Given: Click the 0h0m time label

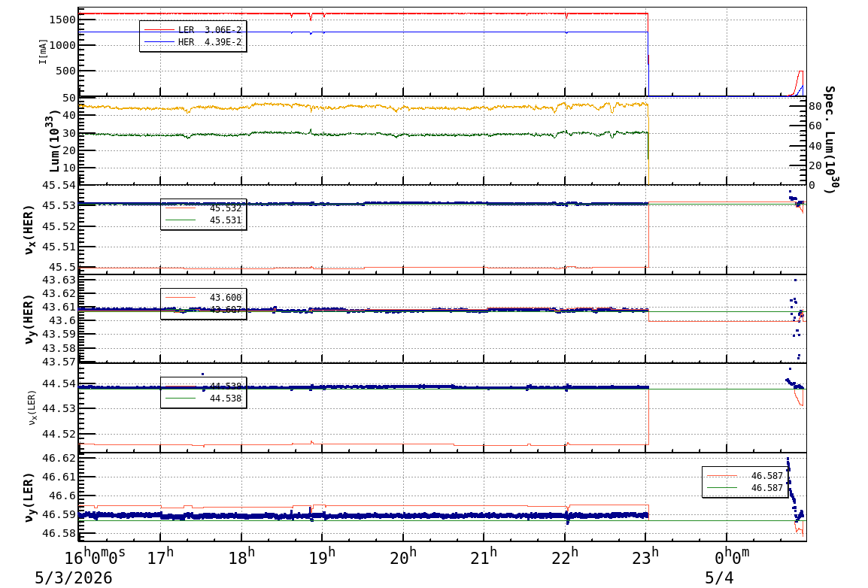Looking at the screenshot, I should pyautogui.click(x=732, y=556).
